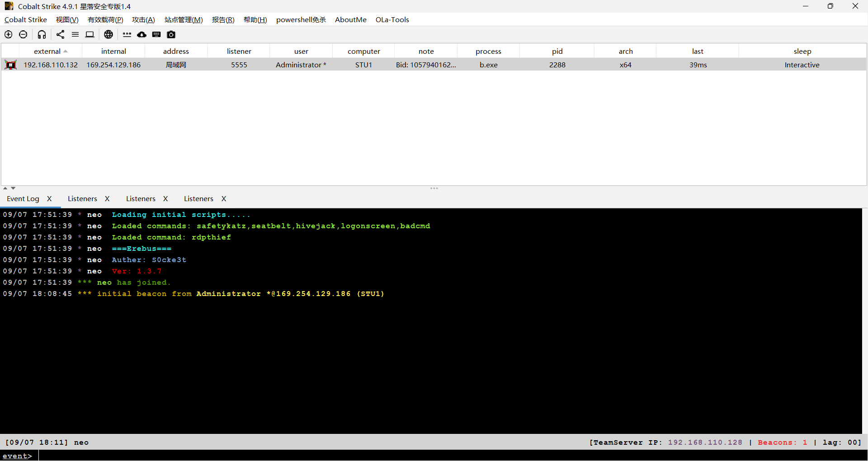
Task: Sort sessions by user column header
Action: coord(301,51)
